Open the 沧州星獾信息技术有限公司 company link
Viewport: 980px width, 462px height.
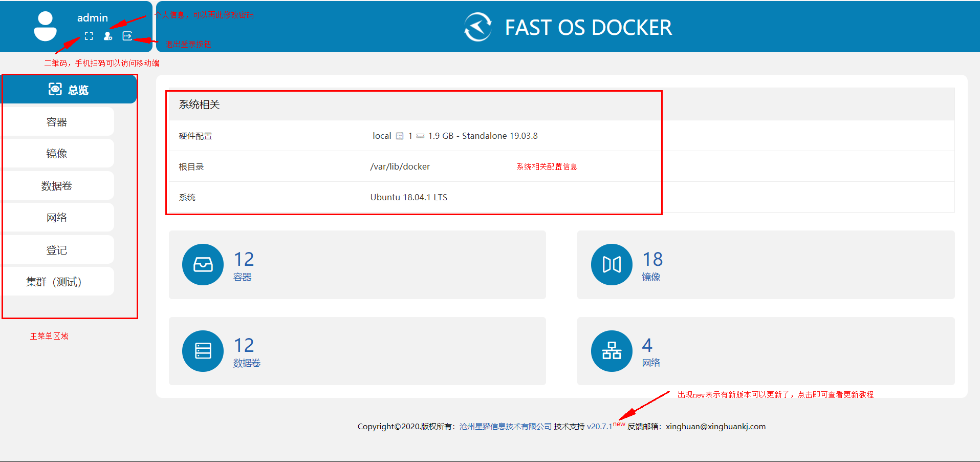pyautogui.click(x=505, y=427)
